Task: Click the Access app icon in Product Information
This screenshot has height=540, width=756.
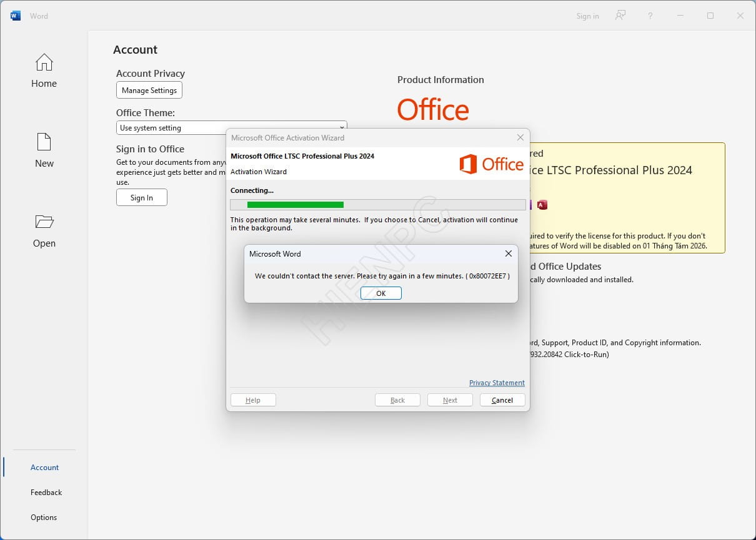Action: (542, 205)
